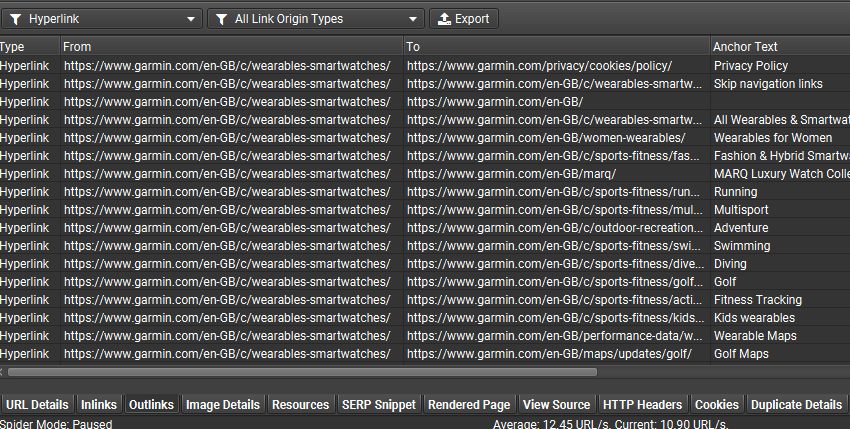Click the horizontal scrollbar thumb of the table
The width and height of the screenshot is (850, 429).
click(x=302, y=372)
